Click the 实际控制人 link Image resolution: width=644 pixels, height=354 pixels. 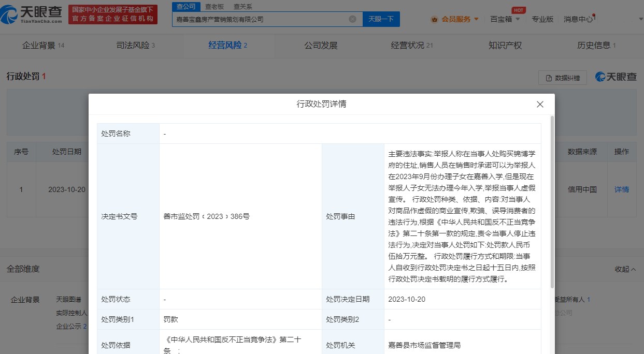click(71, 313)
